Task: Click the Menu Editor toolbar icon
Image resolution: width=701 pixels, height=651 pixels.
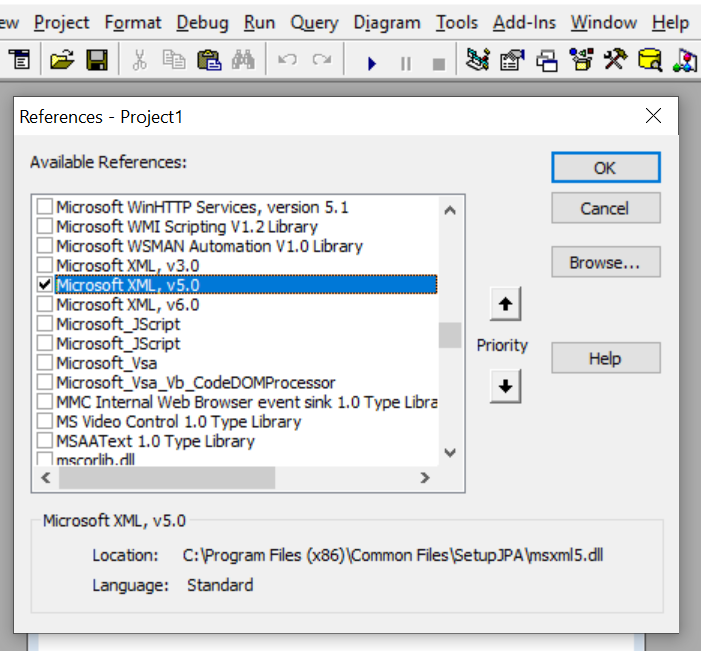Action: click(20, 59)
